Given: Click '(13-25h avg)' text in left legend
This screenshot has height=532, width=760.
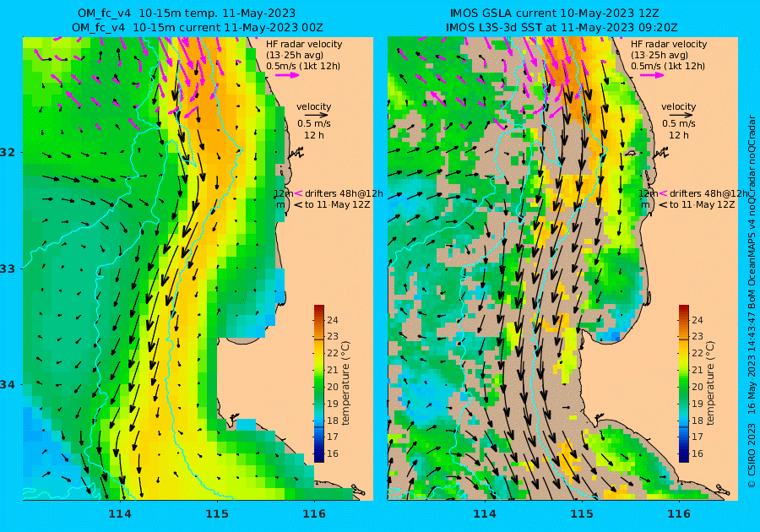Looking at the screenshot, I should click(x=295, y=55).
